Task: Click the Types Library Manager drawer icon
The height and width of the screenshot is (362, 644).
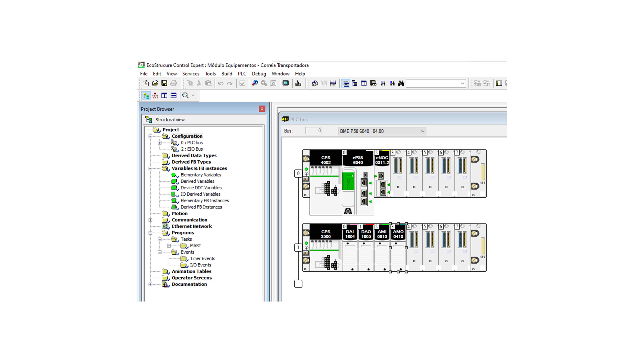Action: click(373, 83)
